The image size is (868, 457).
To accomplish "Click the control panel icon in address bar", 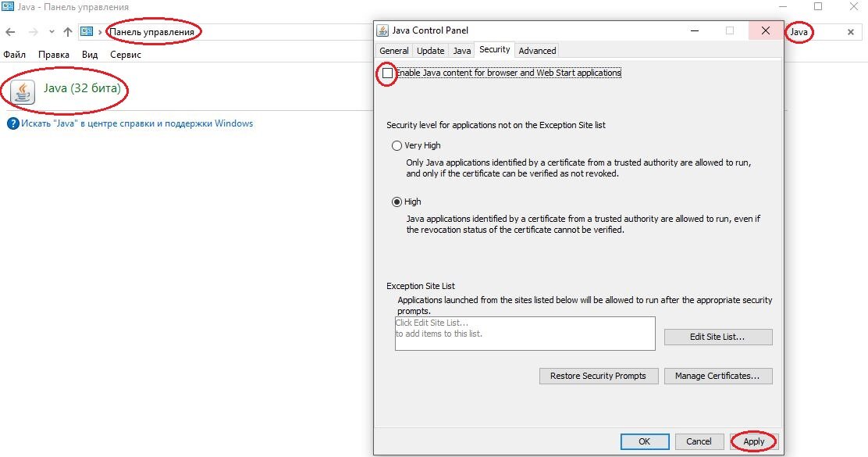I will tap(87, 31).
